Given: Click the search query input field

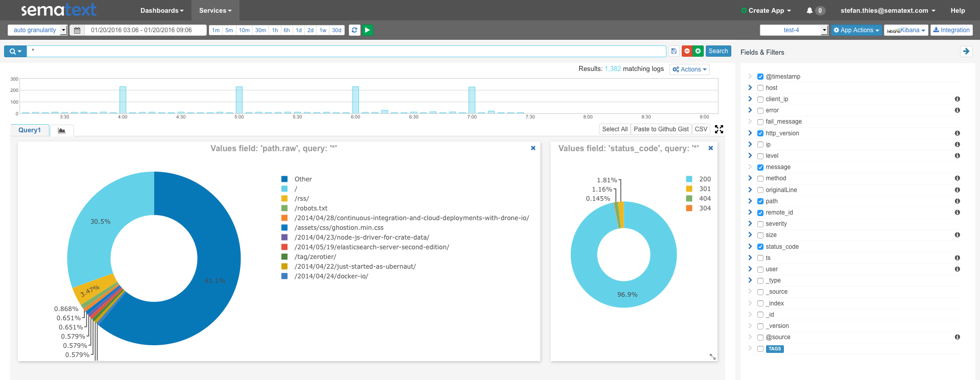Looking at the screenshot, I should tap(346, 51).
